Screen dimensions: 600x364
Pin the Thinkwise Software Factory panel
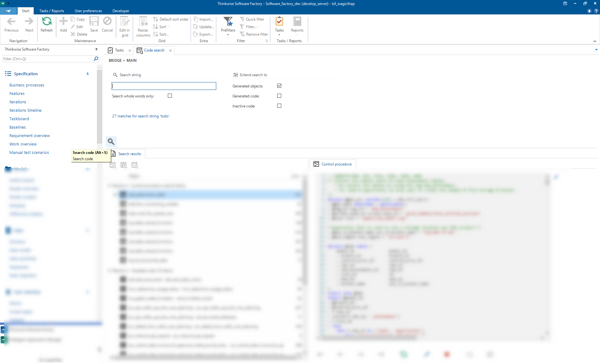96,49
